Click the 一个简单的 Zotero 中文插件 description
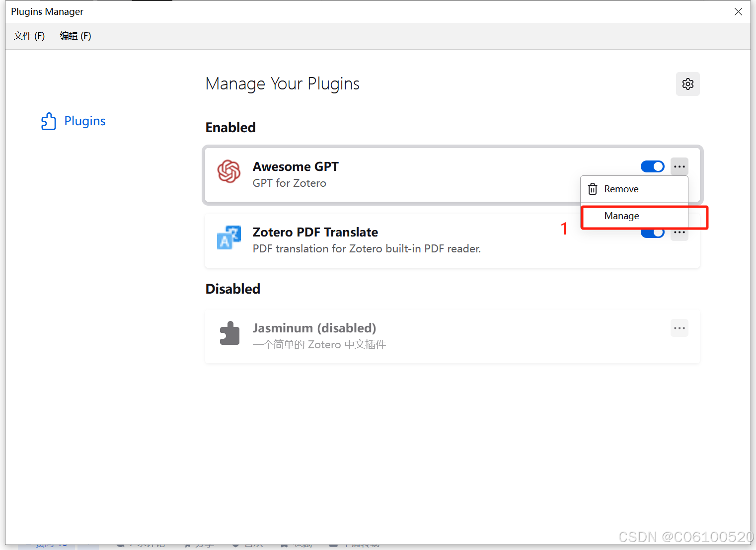The height and width of the screenshot is (550, 756). pos(319,345)
